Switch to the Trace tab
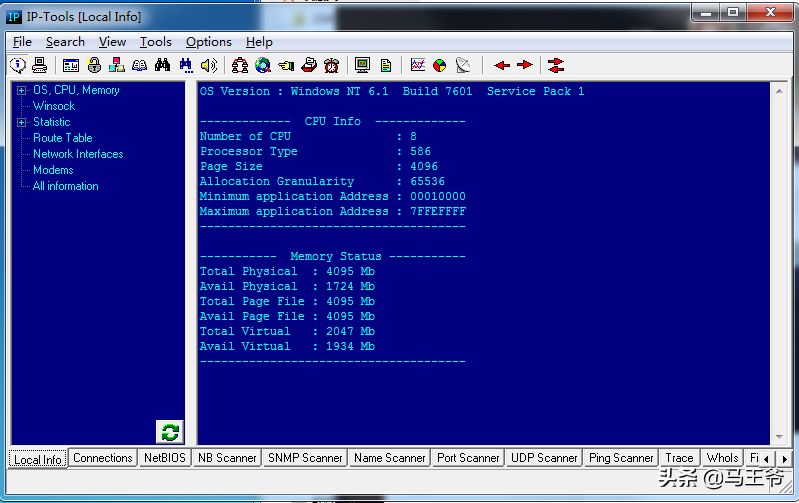 pyautogui.click(x=679, y=458)
